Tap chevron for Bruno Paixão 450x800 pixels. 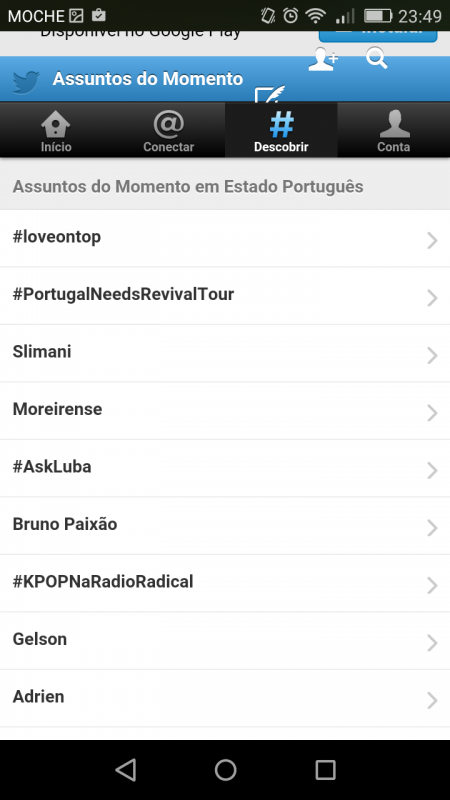(432, 527)
